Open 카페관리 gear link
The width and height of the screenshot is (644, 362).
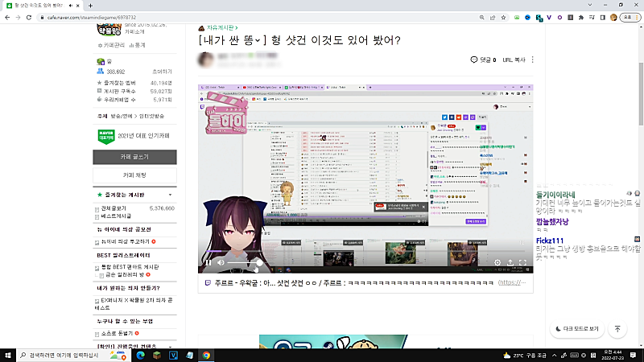click(x=110, y=45)
